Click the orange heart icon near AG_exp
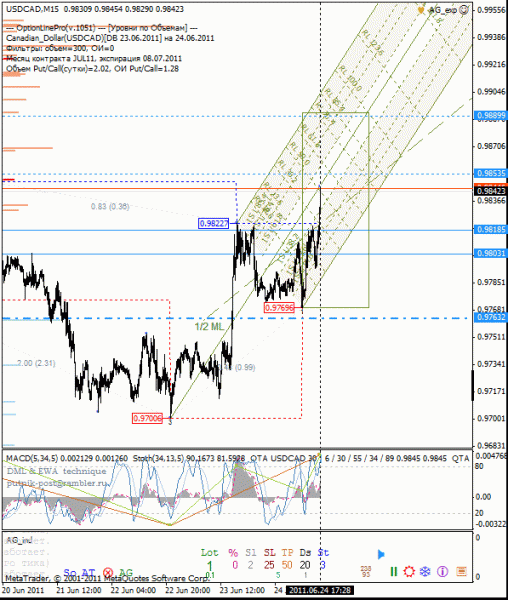 click(x=421, y=10)
